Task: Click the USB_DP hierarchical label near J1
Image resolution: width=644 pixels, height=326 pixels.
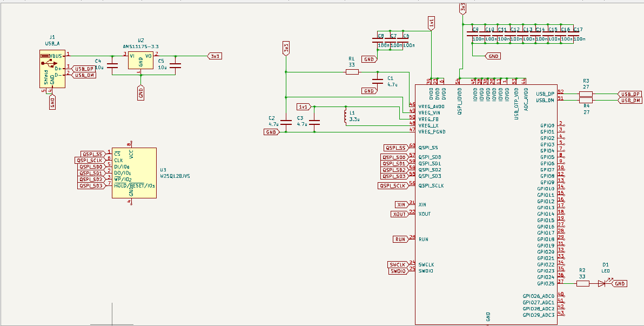Action: click(x=83, y=70)
